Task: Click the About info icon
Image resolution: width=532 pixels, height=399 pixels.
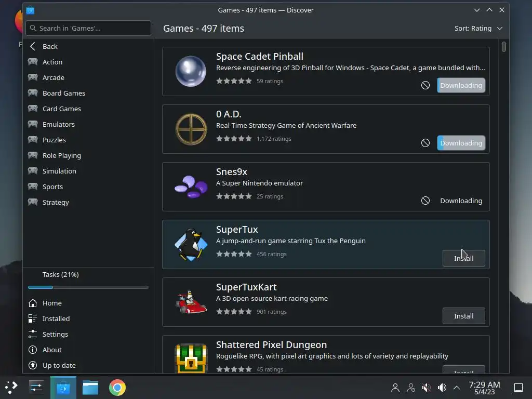Action: (33, 350)
